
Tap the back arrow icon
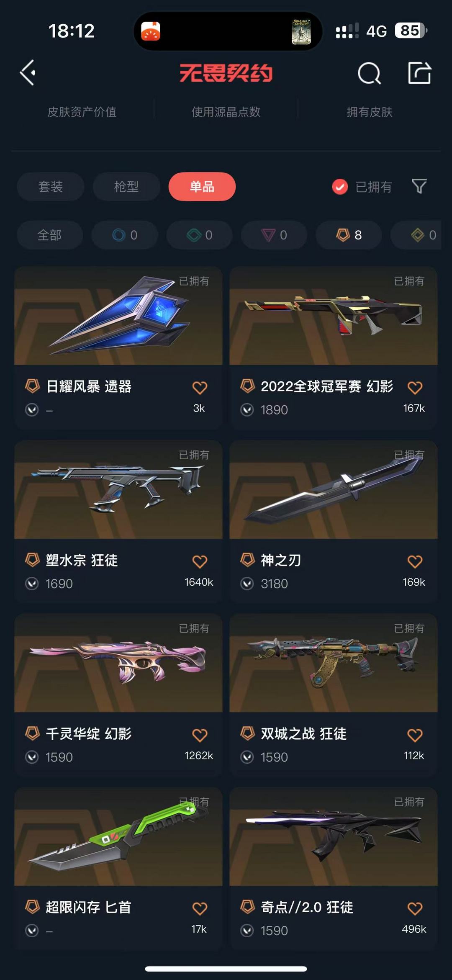coord(28,73)
